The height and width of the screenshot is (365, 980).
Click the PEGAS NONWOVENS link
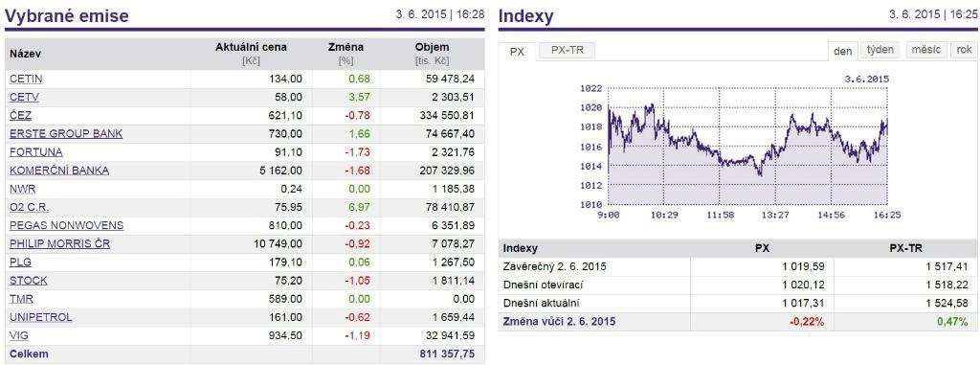click(67, 225)
